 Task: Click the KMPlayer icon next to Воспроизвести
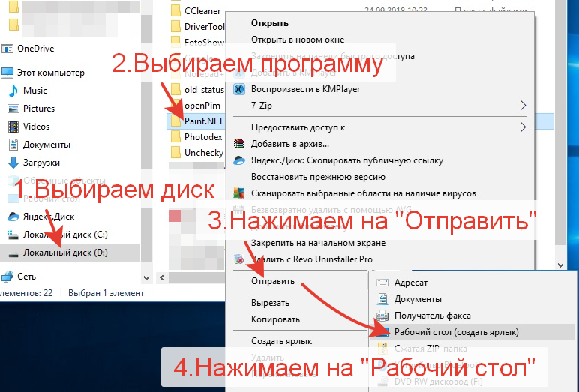[x=239, y=89]
